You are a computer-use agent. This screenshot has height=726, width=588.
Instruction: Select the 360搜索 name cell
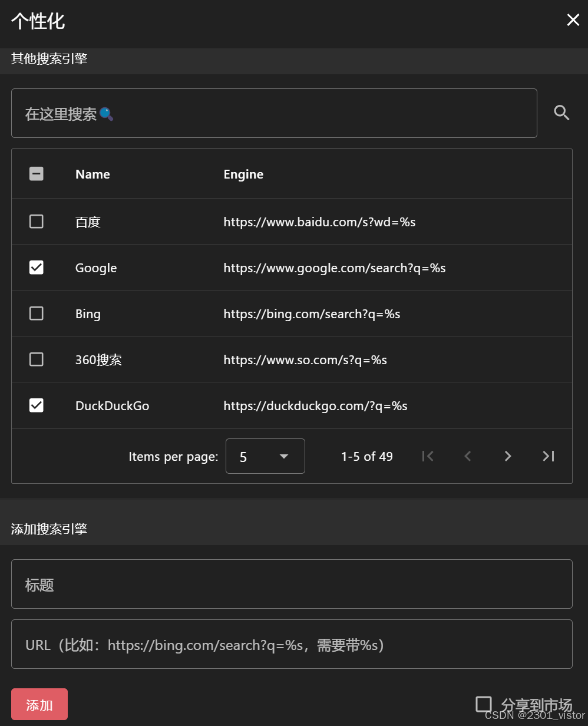click(x=98, y=360)
